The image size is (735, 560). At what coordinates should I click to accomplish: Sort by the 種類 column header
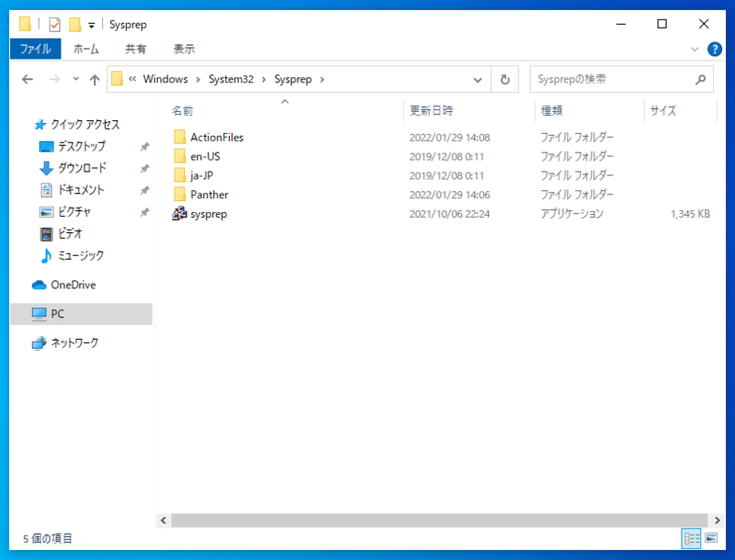pos(551,110)
